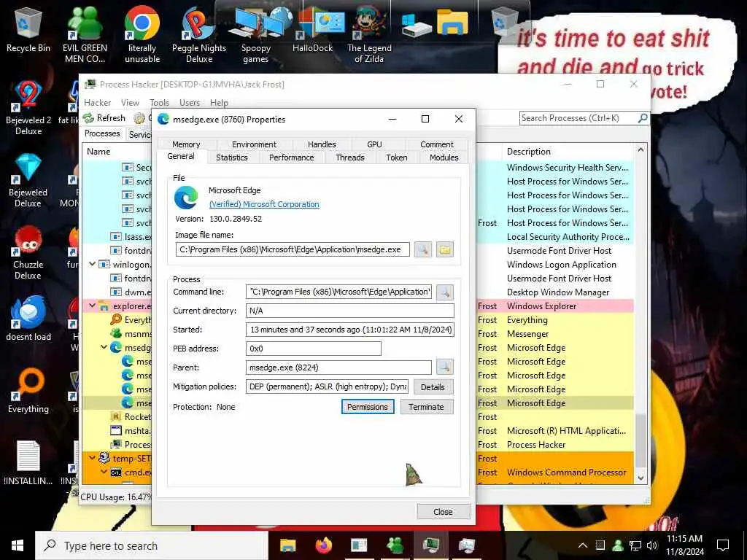
Task: Click the Refresh icon in Process Hacker toolbar
Action: 88,117
